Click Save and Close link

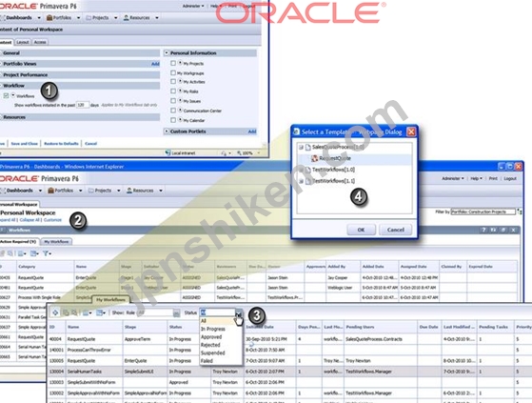pyautogui.click(x=25, y=144)
